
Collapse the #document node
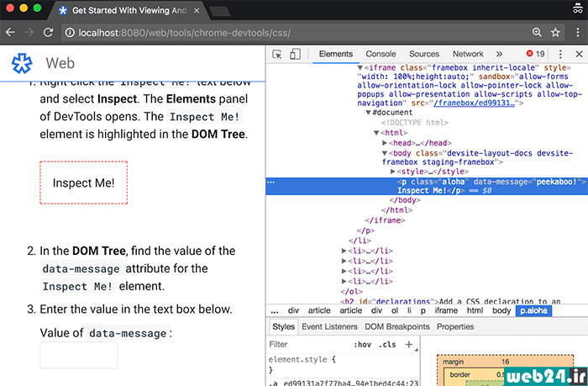point(368,113)
